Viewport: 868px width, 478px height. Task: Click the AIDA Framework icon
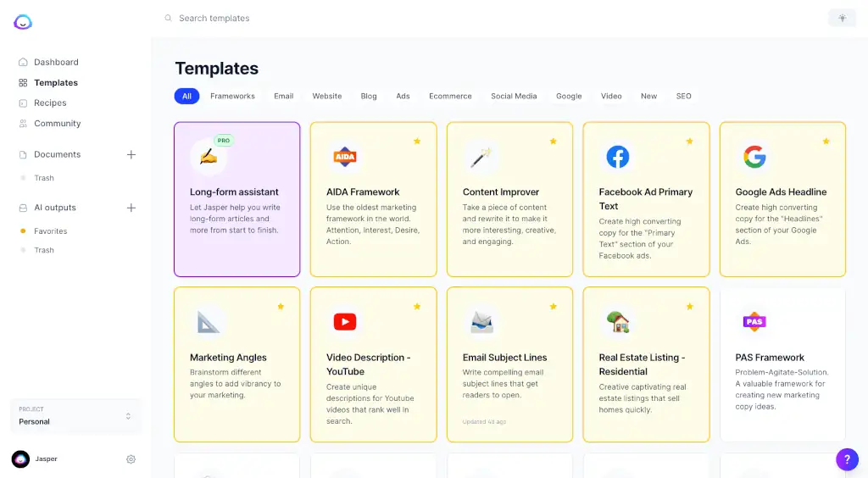point(344,157)
